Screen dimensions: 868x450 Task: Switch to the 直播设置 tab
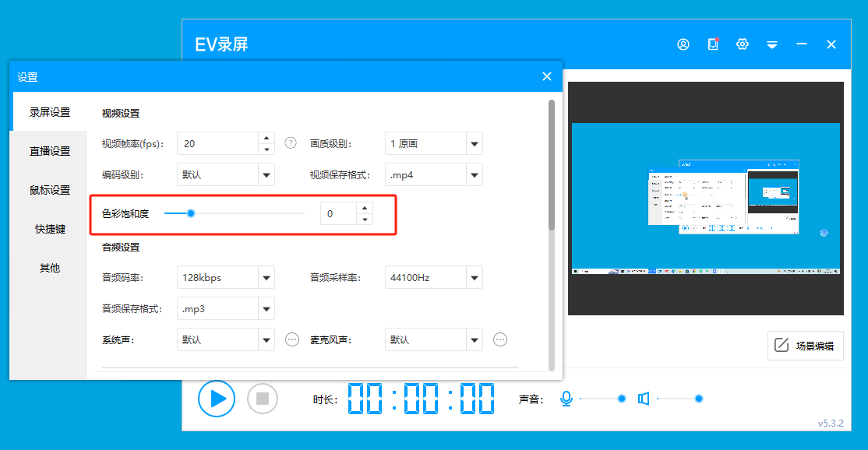(x=50, y=151)
